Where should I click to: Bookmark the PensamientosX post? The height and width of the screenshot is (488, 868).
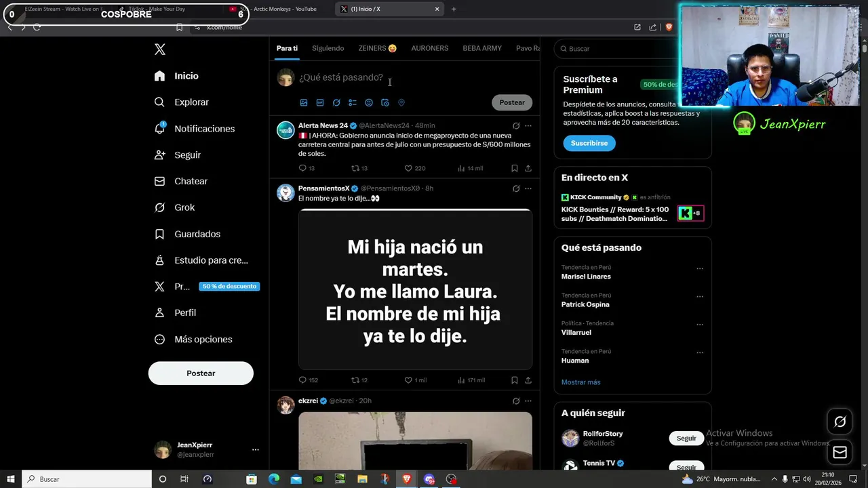point(515,380)
